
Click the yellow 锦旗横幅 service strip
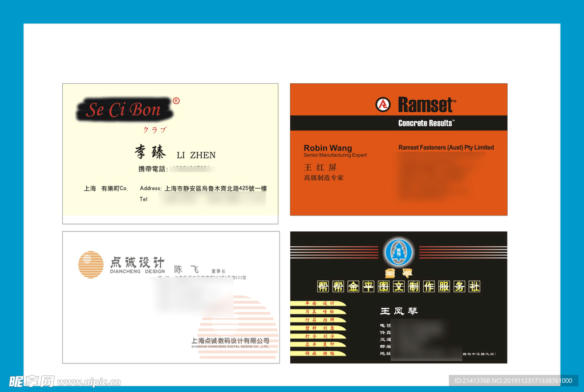[x=318, y=353]
